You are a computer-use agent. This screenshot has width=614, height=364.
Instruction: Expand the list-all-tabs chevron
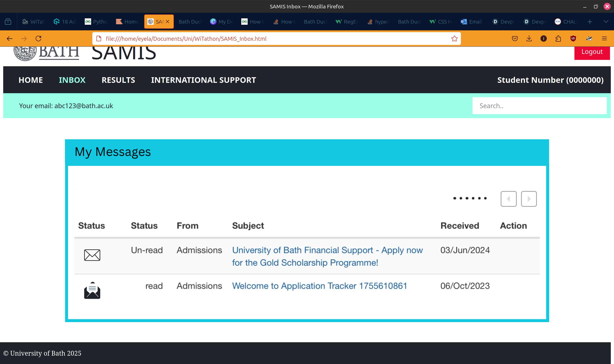[x=606, y=22]
